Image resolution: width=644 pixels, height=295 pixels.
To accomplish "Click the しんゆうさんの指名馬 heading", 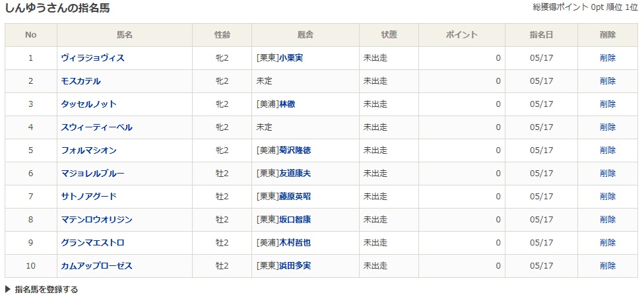I will [x=57, y=8].
